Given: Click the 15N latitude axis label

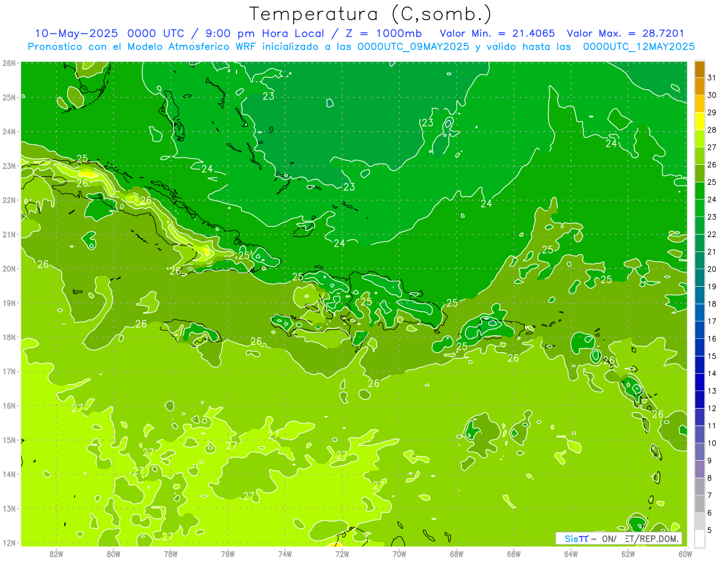Looking at the screenshot, I should [x=9, y=440].
